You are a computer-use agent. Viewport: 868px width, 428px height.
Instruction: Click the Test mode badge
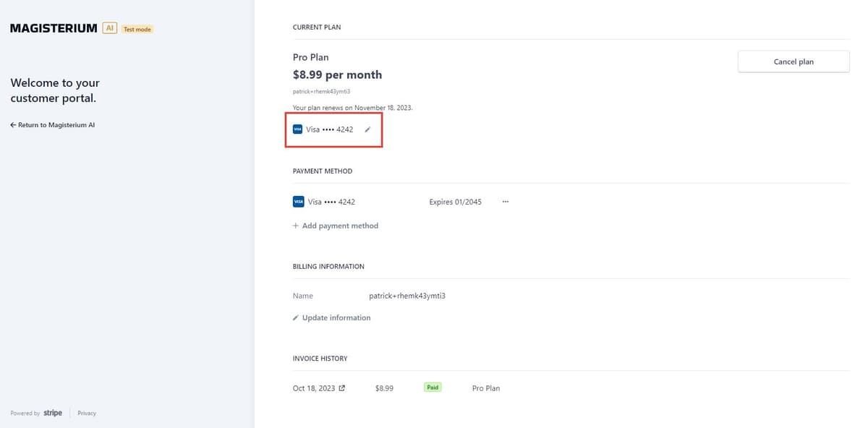coord(135,29)
